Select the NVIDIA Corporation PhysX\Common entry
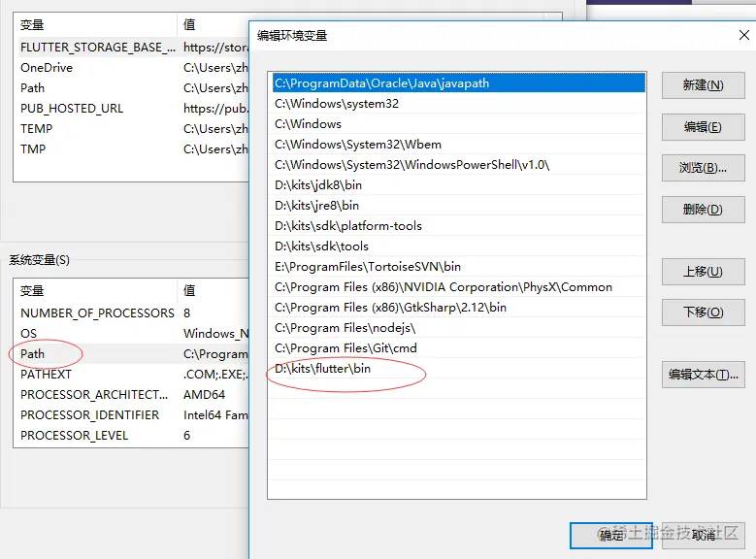The image size is (756, 559). (x=458, y=287)
